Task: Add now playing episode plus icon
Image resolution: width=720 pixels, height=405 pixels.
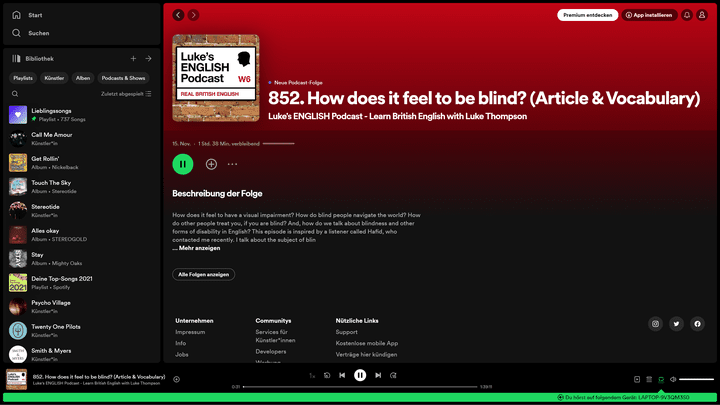Action: pos(176,379)
